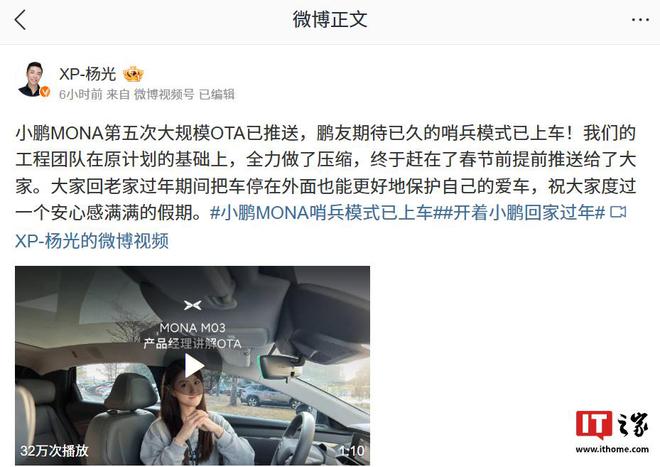Screen dimensions: 660x467
Task: Tap the 微博正文 page title
Action: [x=330, y=20]
